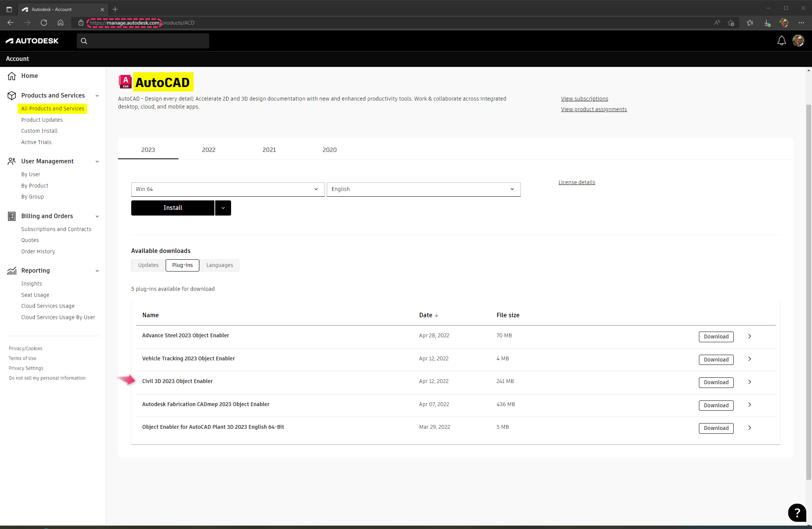Click the notifications bell icon

pyautogui.click(x=781, y=40)
